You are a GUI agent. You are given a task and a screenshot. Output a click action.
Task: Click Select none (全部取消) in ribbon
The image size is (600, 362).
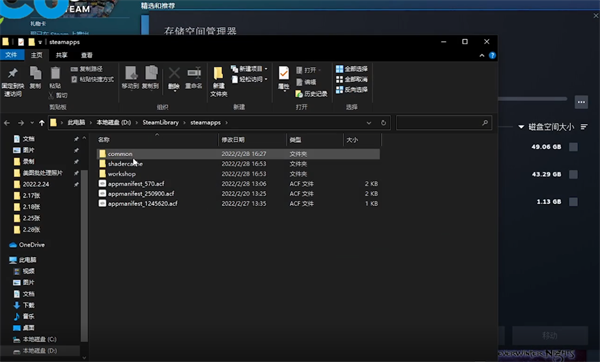click(352, 79)
